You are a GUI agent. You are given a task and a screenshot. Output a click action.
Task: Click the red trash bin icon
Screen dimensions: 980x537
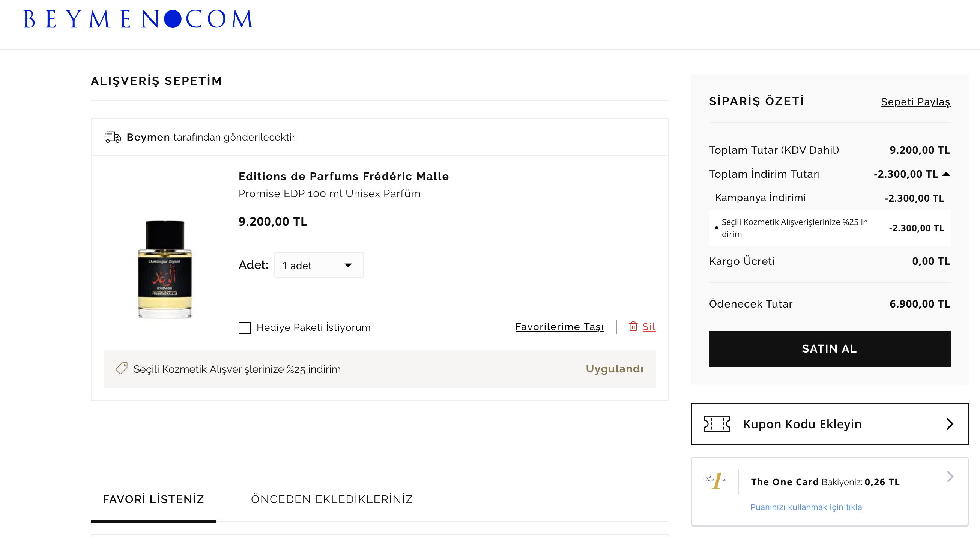633,326
